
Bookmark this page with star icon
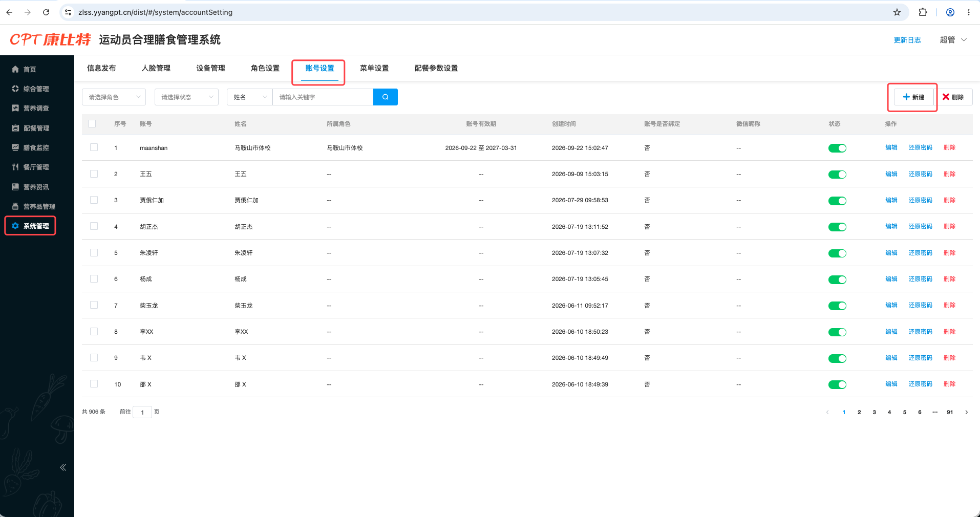(x=897, y=12)
